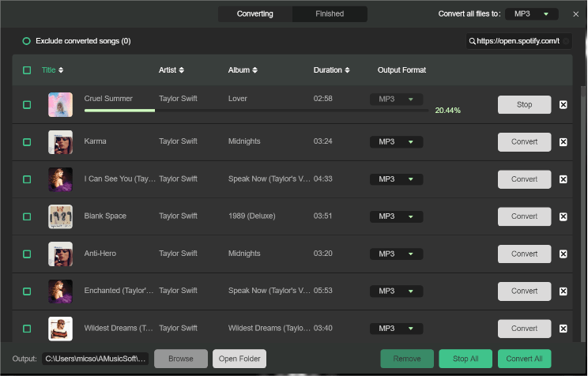Open Wildest Dreams album cover thumbnail
The image size is (588, 376).
[60, 329]
